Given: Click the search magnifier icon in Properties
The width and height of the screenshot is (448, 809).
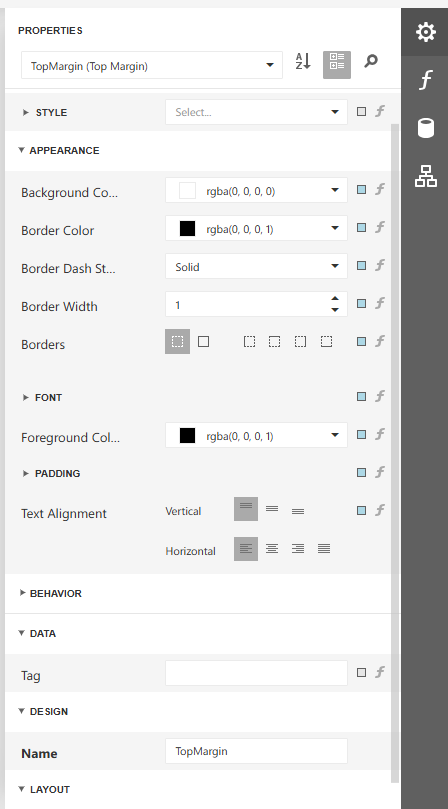Looking at the screenshot, I should pos(371,61).
